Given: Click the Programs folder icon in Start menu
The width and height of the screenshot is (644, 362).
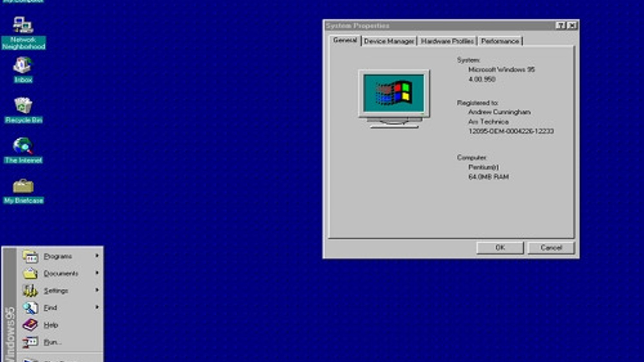Looking at the screenshot, I should pos(30,256).
